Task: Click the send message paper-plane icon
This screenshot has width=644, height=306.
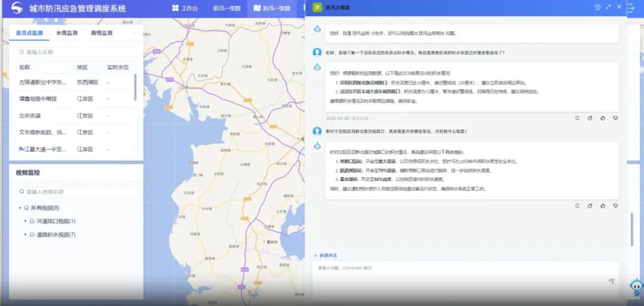Action: (611, 281)
